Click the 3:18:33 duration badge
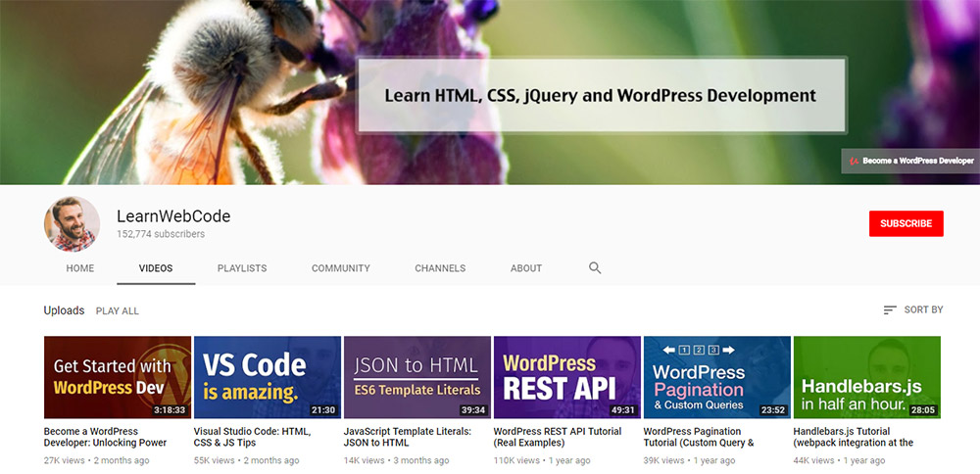 (171, 410)
